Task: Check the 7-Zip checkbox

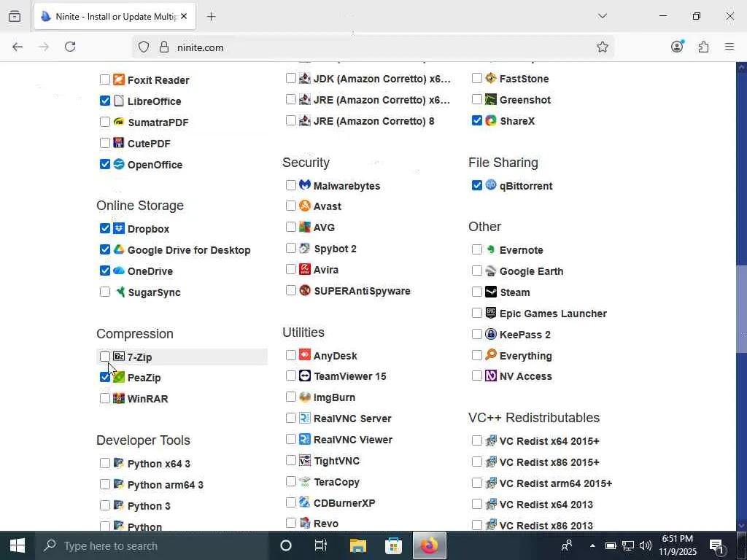Action: pyautogui.click(x=105, y=356)
